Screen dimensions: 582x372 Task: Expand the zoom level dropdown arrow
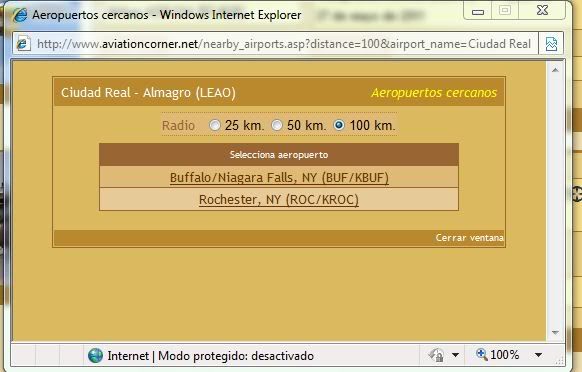pos(538,355)
